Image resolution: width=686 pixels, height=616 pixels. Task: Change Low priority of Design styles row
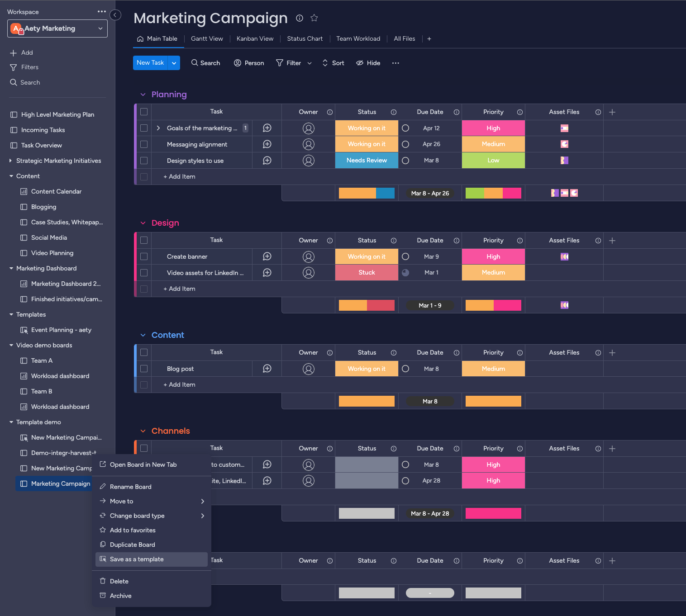[493, 161]
